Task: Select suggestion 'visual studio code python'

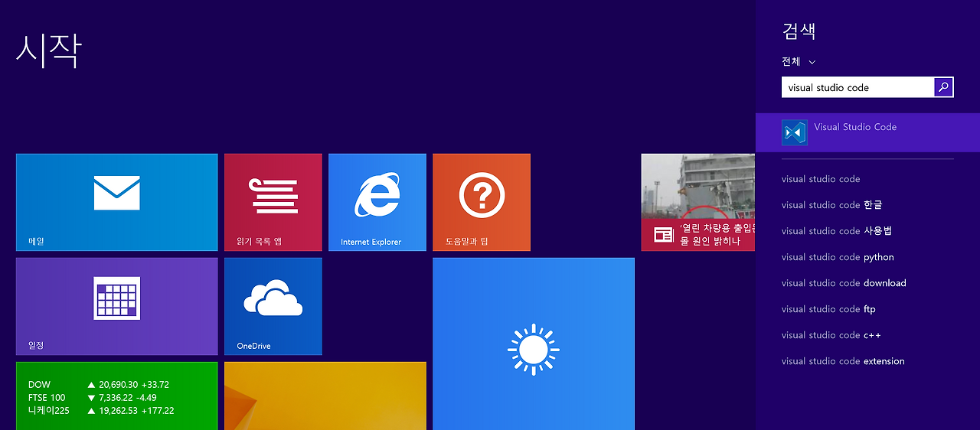Action: [838, 257]
